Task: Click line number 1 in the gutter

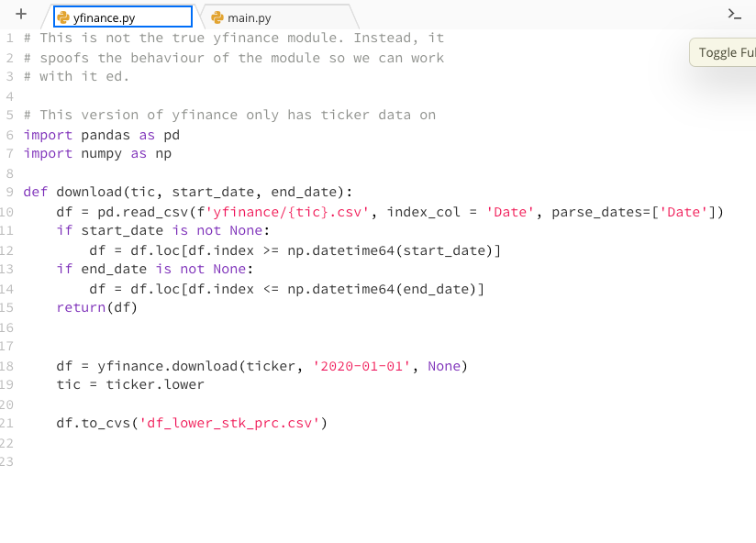Action: (8, 38)
